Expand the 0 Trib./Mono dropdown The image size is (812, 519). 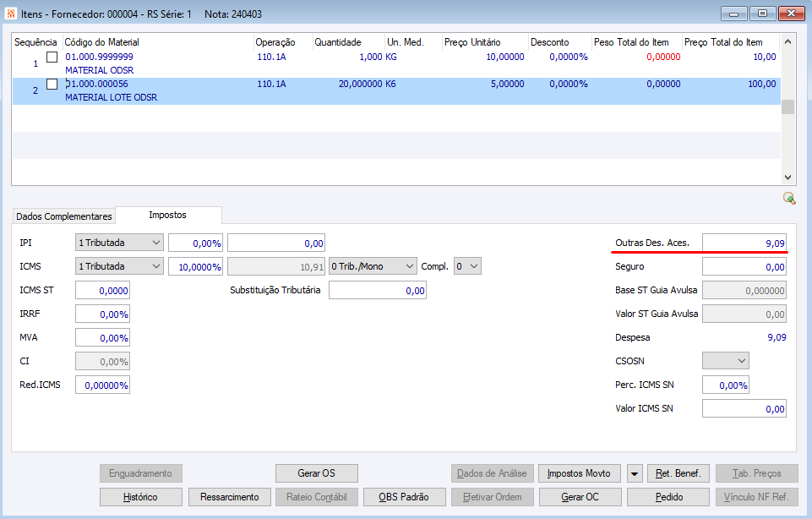tap(373, 266)
